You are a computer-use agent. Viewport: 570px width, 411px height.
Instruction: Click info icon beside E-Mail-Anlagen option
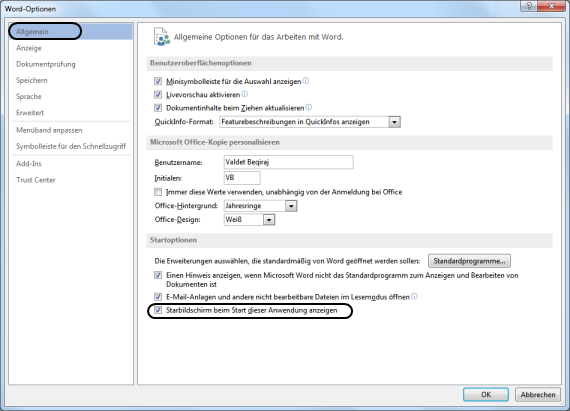(x=414, y=297)
